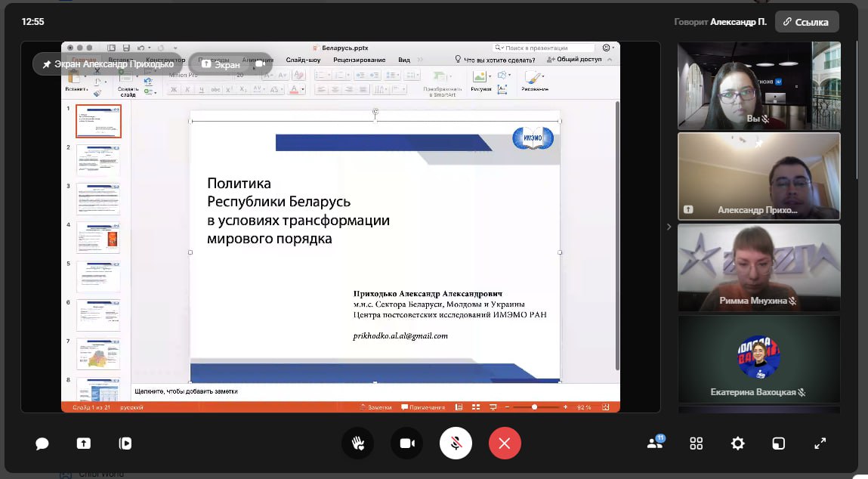Toggle strikethrough abc formatting
The image size is (868, 479).
pos(215,89)
